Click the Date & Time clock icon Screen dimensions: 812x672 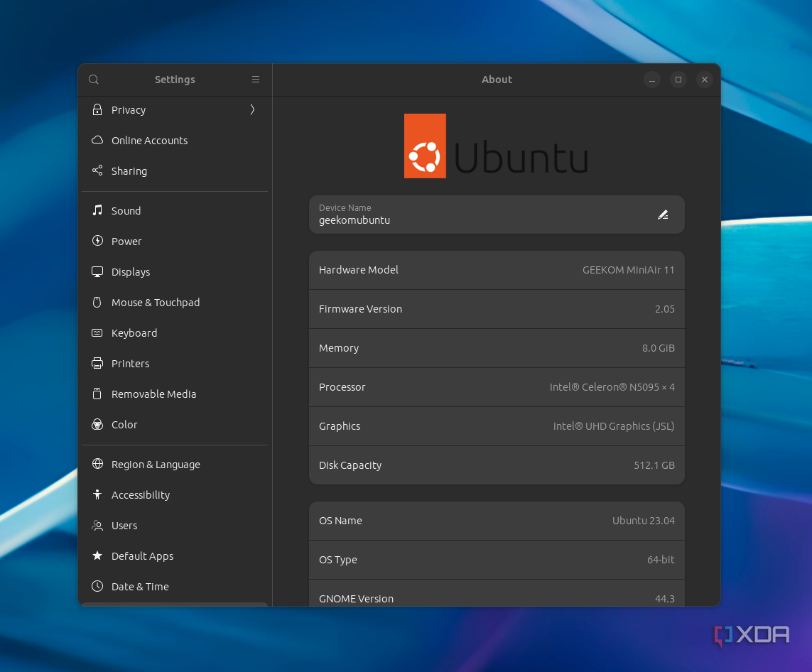coord(97,586)
